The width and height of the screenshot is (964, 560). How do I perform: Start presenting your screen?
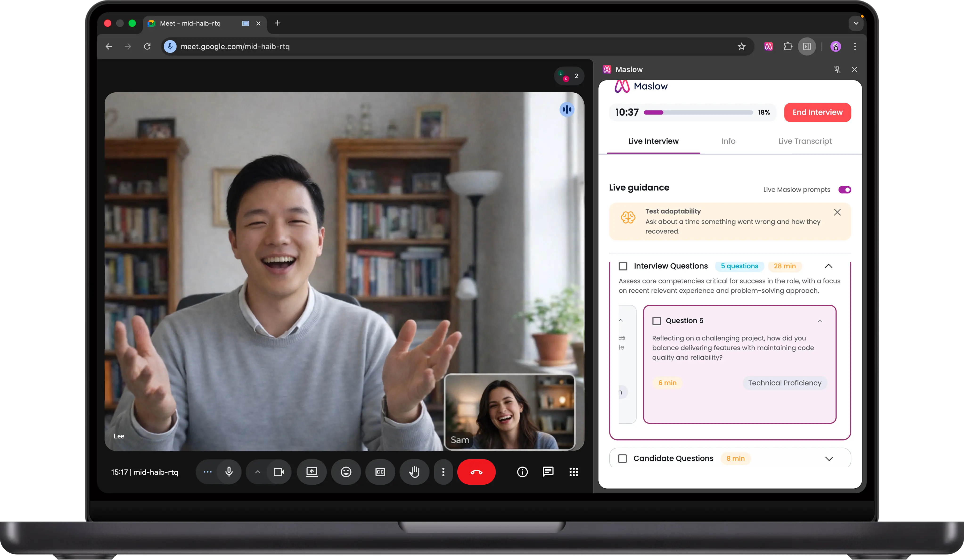coord(312,472)
